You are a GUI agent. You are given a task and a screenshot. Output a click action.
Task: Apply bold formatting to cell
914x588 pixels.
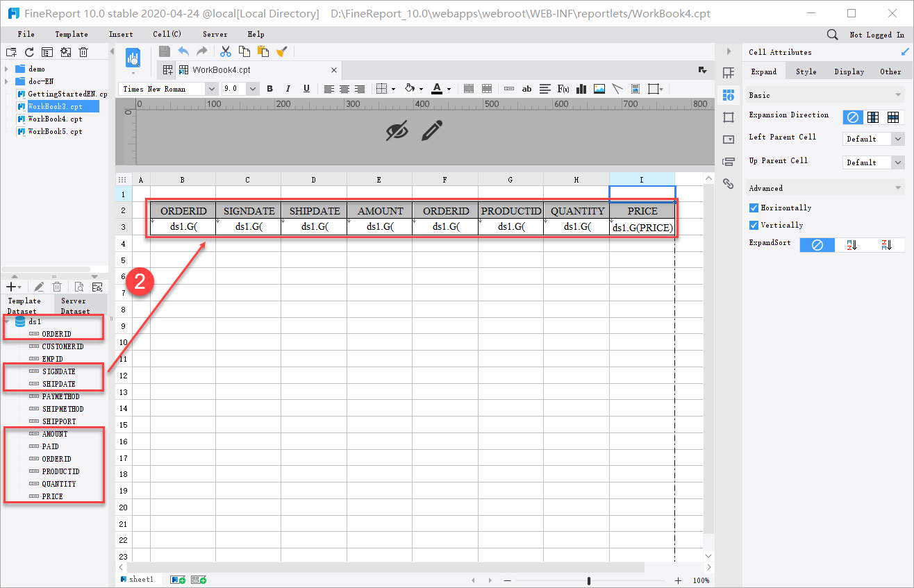pyautogui.click(x=269, y=89)
